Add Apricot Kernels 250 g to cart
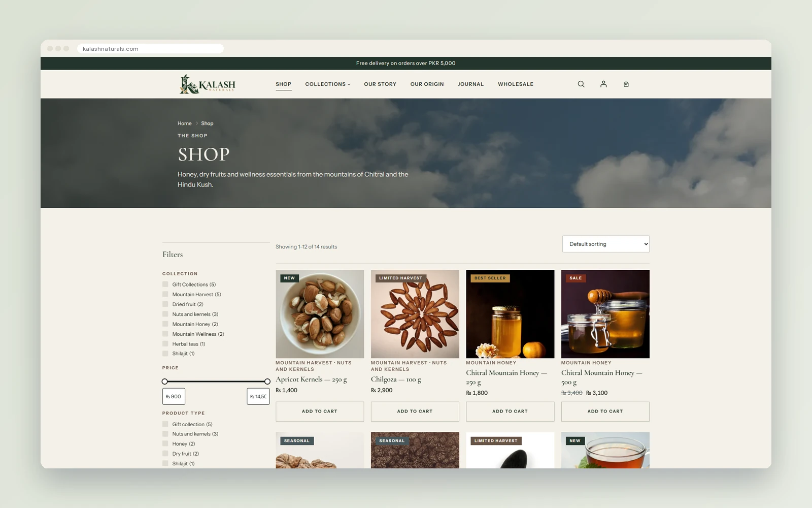Image resolution: width=812 pixels, height=508 pixels. pos(320,411)
